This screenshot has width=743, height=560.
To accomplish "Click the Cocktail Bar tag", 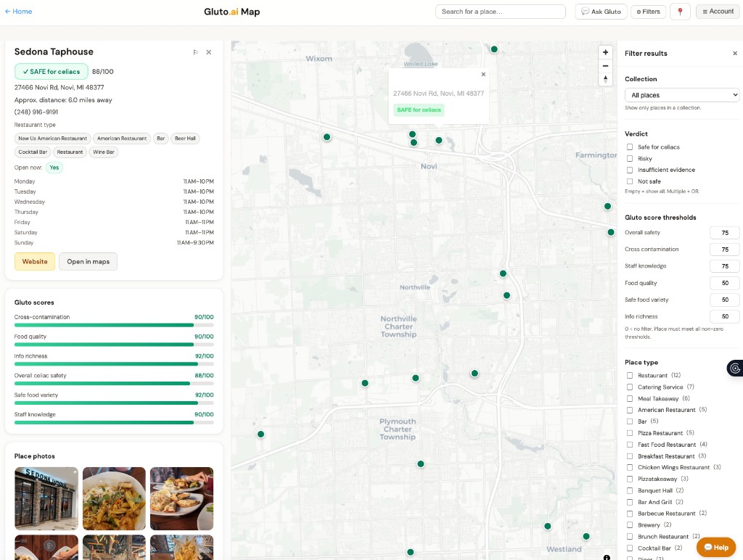I will point(33,152).
